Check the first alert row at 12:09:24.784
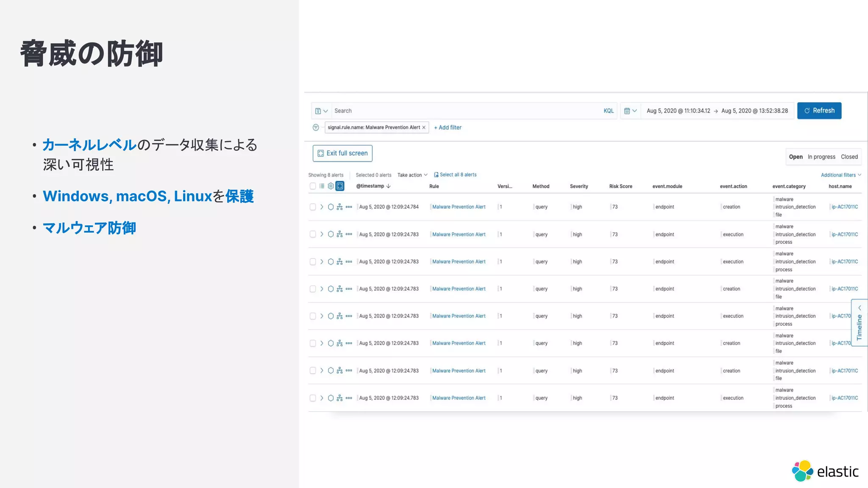 pyautogui.click(x=313, y=207)
